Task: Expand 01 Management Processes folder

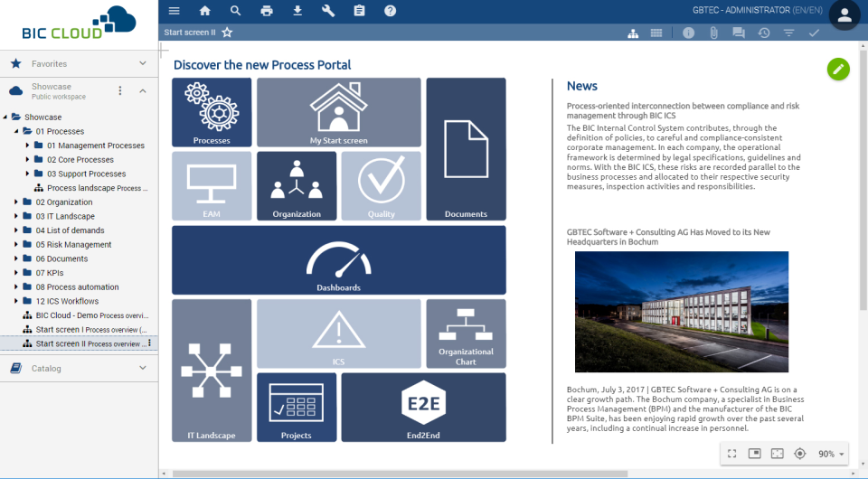Action: [27, 146]
